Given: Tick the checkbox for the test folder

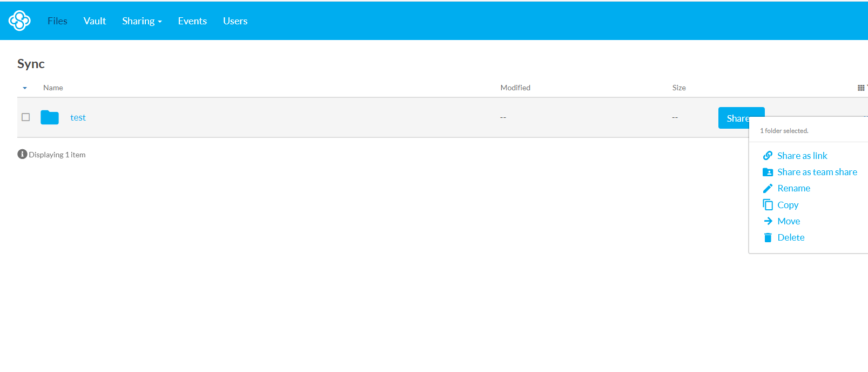Looking at the screenshot, I should [25, 117].
